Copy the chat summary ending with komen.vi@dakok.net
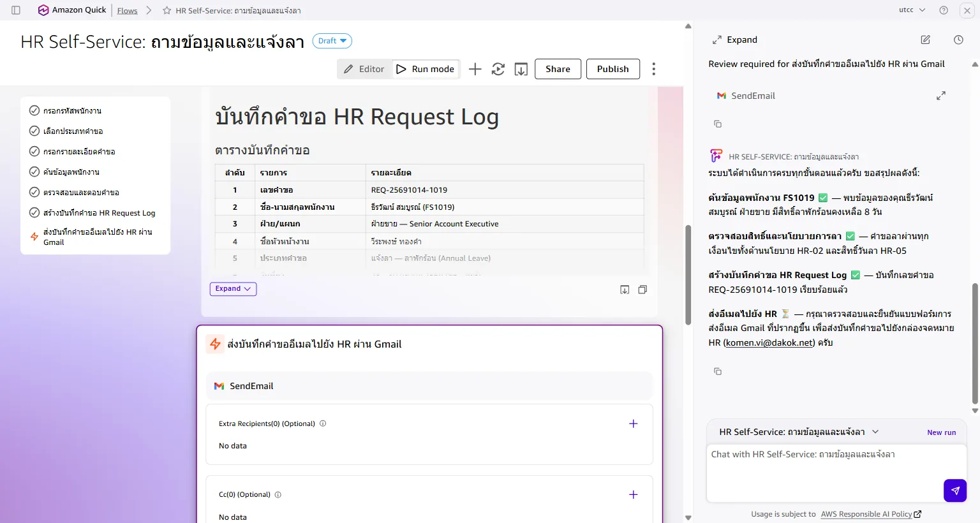 point(718,371)
